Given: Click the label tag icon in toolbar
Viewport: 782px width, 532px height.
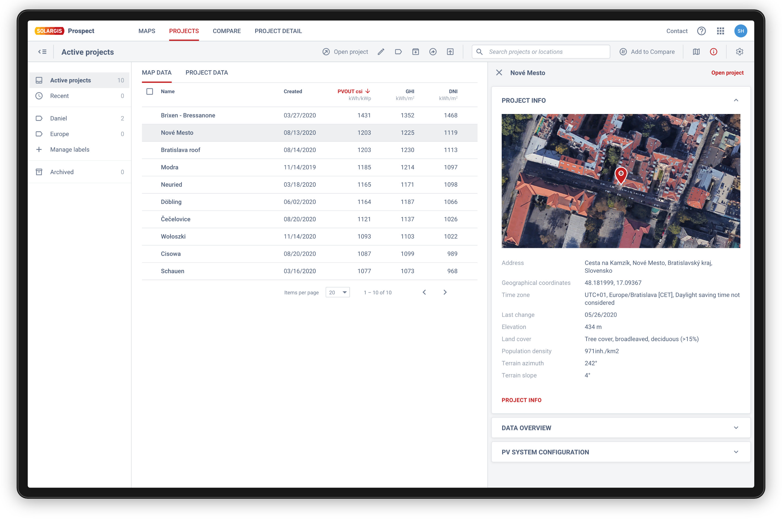Looking at the screenshot, I should [x=398, y=52].
